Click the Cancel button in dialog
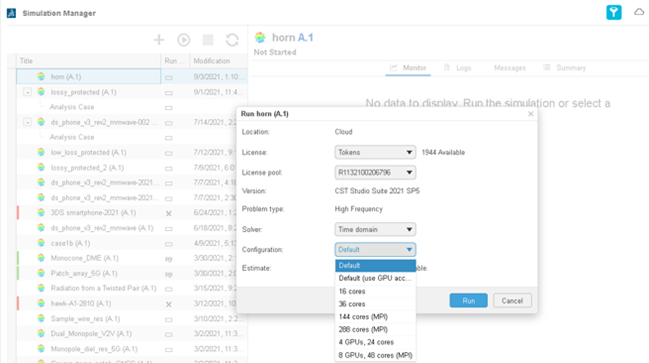The width and height of the screenshot is (649, 363). [512, 300]
